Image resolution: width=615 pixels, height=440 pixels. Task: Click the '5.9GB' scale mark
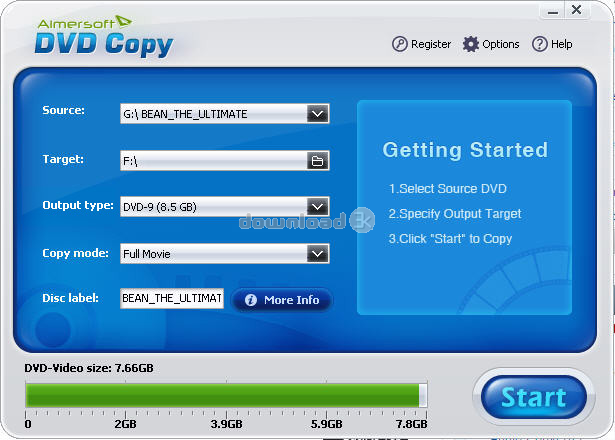click(x=326, y=424)
